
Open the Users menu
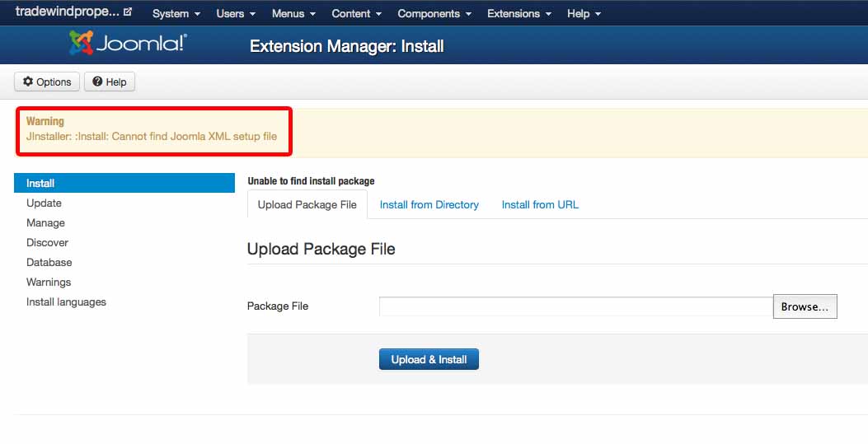(236, 14)
